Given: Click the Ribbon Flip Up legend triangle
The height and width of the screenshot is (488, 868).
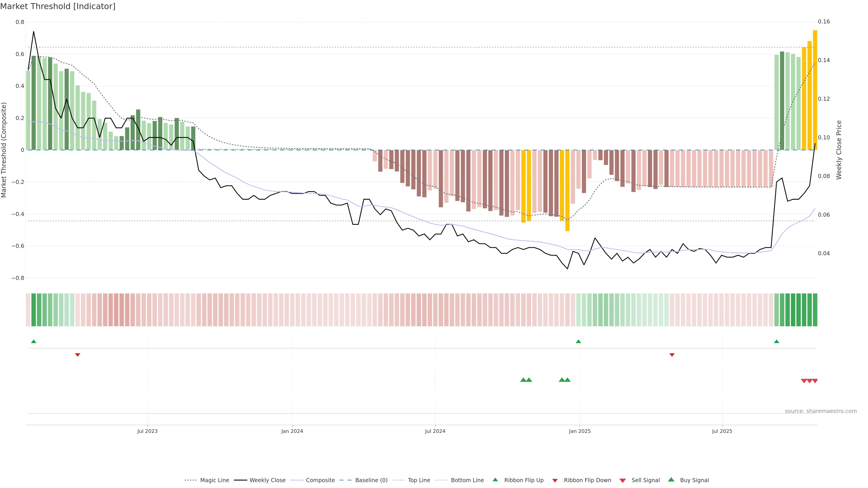Looking at the screenshot, I should 495,480.
